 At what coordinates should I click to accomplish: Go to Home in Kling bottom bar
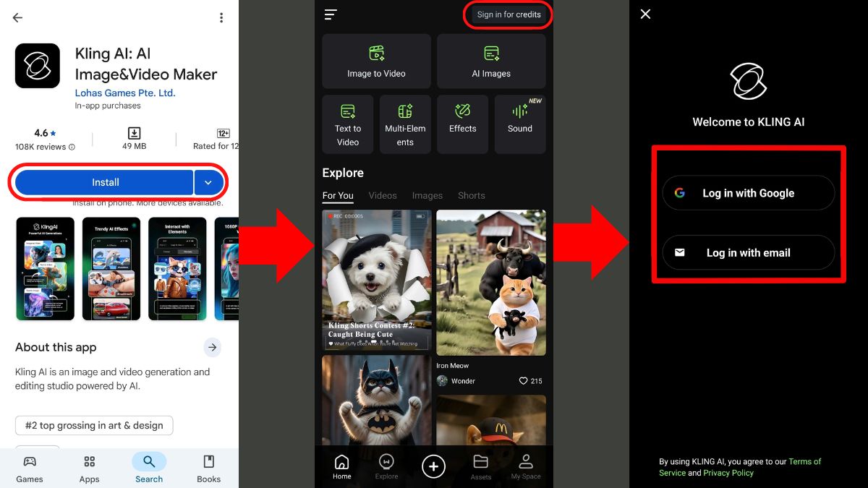[342, 467]
